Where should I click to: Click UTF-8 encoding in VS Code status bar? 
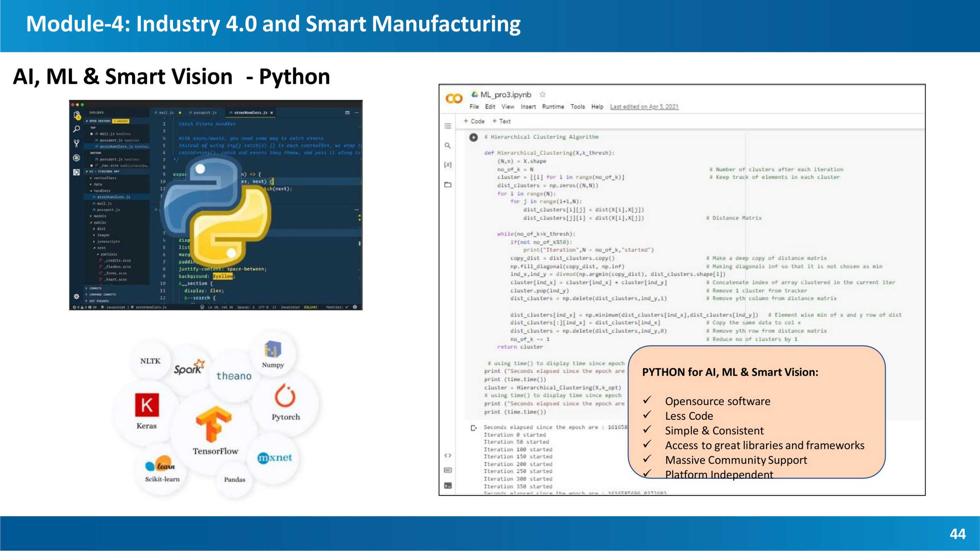tap(263, 307)
